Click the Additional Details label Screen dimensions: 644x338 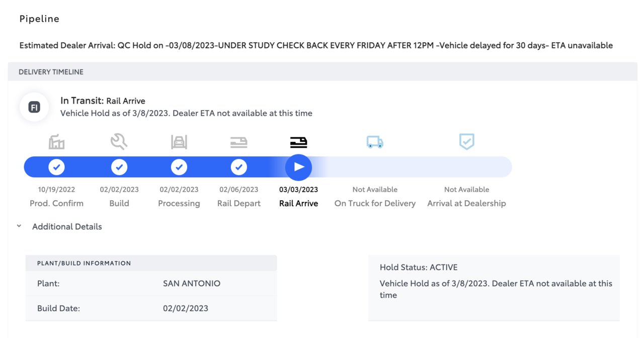pos(67,227)
